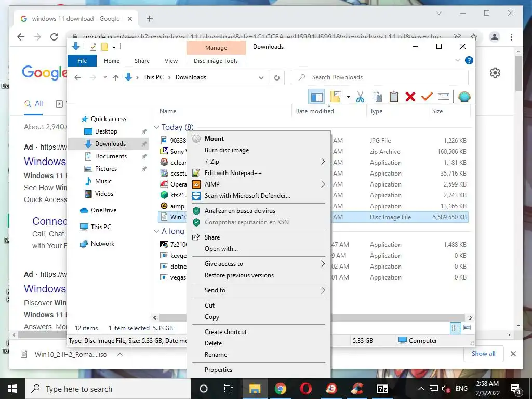Click the Google settings gear icon
The width and height of the screenshot is (532, 399).
pos(495,73)
